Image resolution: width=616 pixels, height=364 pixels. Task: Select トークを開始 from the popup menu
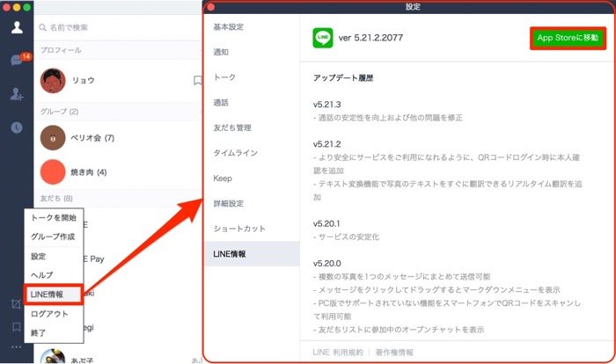click(x=54, y=217)
